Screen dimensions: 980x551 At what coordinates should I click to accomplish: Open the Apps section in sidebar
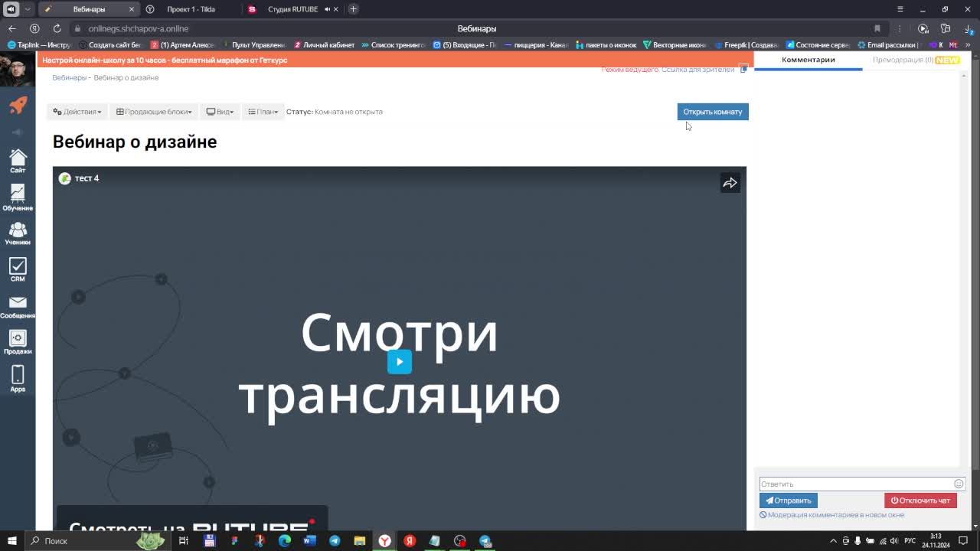click(18, 378)
